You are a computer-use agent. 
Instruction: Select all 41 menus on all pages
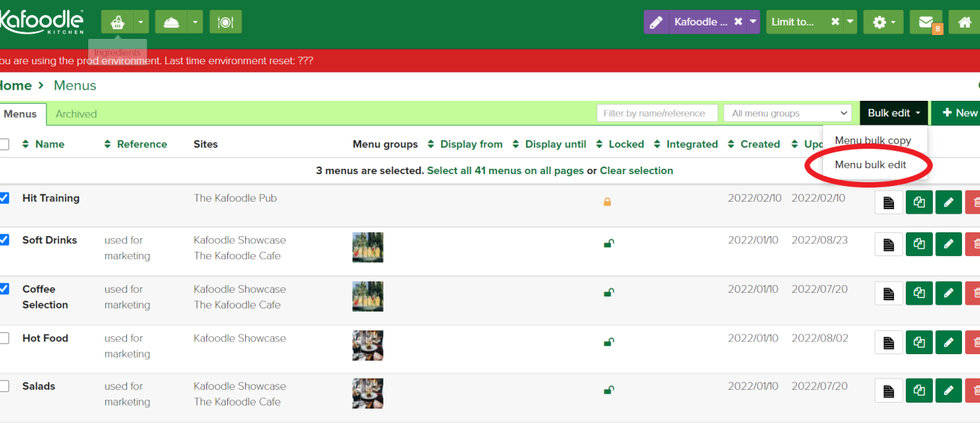click(x=505, y=170)
